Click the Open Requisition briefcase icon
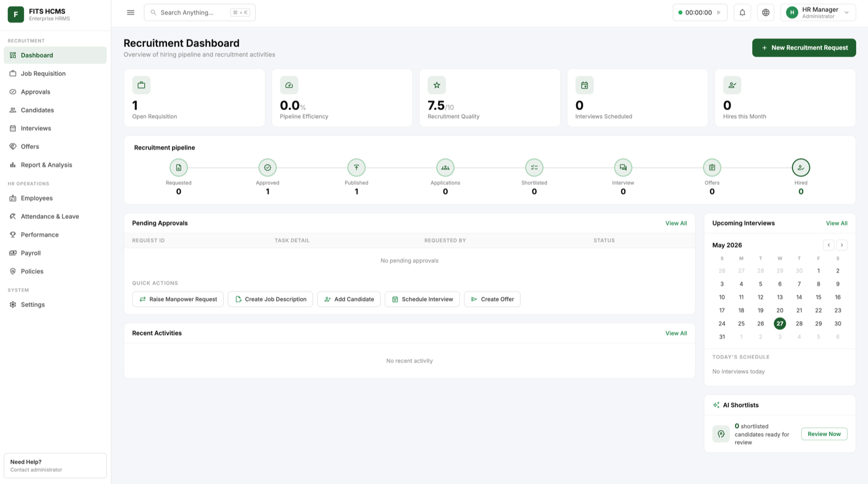This screenshot has height=484, width=868. [x=142, y=85]
